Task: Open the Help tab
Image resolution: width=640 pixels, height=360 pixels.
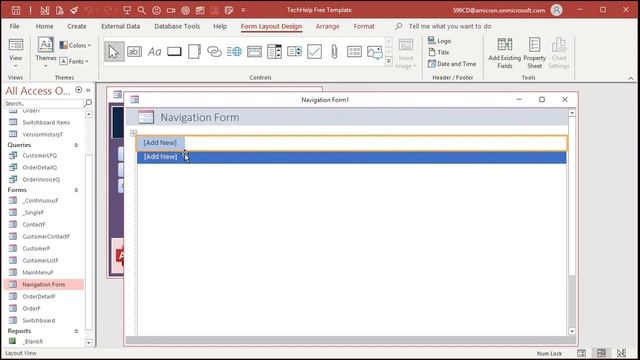Action: click(220, 26)
